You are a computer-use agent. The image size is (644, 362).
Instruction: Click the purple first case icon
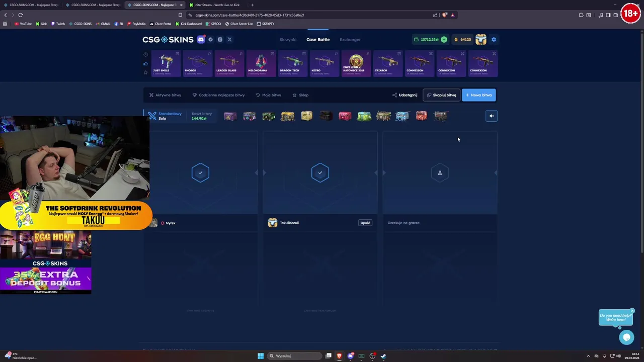tap(230, 116)
